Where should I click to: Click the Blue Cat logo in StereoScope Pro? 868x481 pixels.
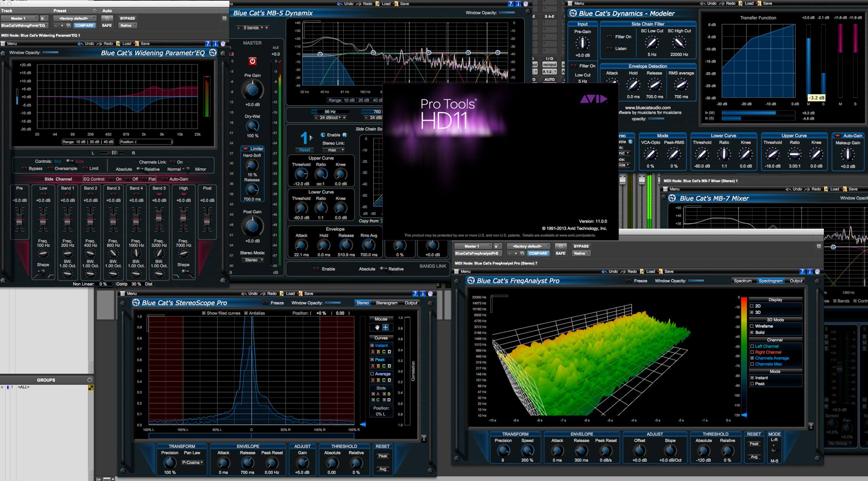pyautogui.click(x=136, y=302)
